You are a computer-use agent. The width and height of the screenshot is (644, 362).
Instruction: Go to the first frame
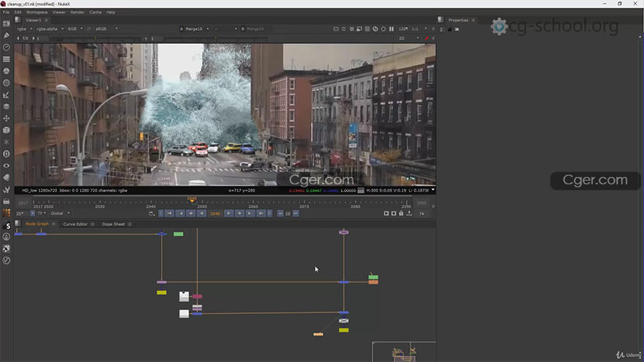(x=169, y=214)
